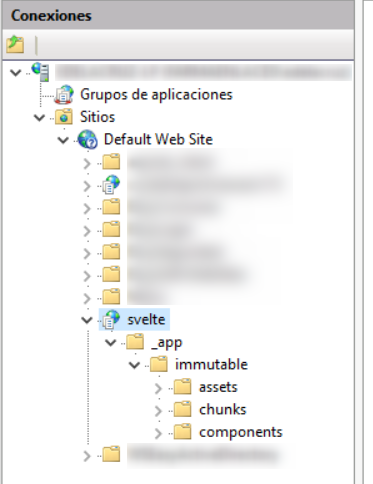This screenshot has height=484, width=373.
Task: Collapse the server root node
Action: 16,72
